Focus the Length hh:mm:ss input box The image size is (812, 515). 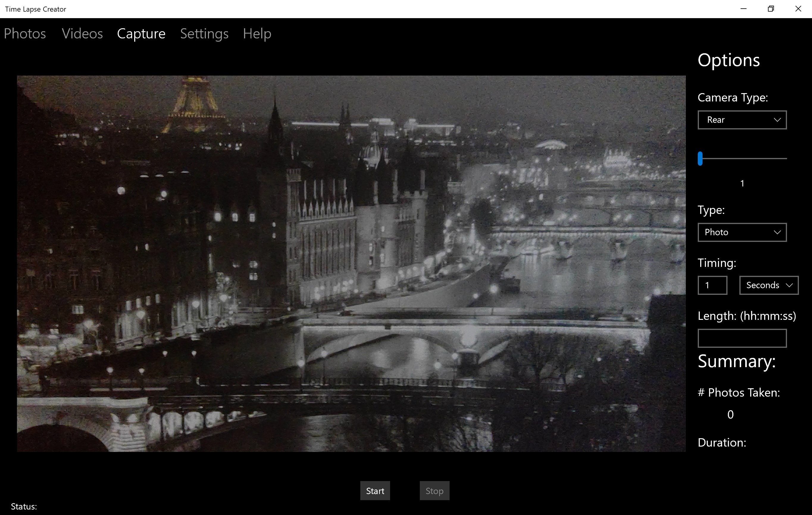[x=742, y=338]
